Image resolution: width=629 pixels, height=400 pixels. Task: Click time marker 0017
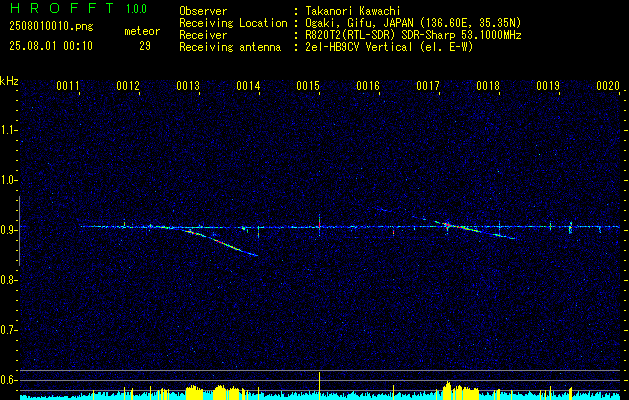pos(428,85)
